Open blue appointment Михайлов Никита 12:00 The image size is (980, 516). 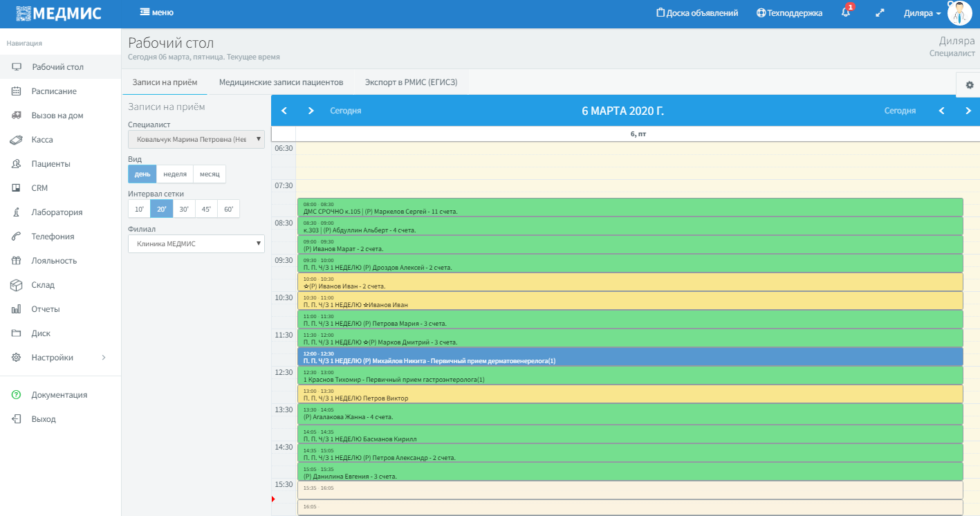point(630,357)
